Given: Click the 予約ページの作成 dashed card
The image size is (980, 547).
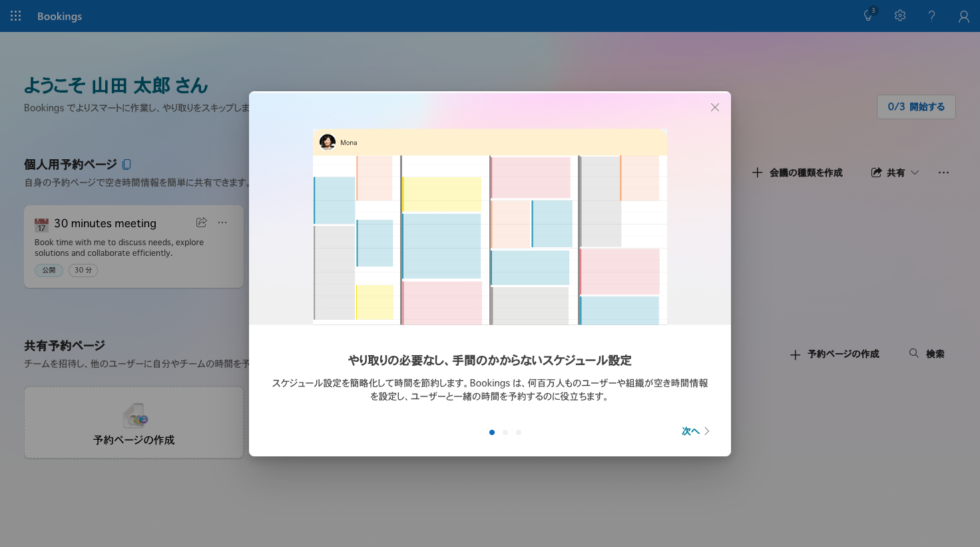Looking at the screenshot, I should pyautogui.click(x=134, y=422).
